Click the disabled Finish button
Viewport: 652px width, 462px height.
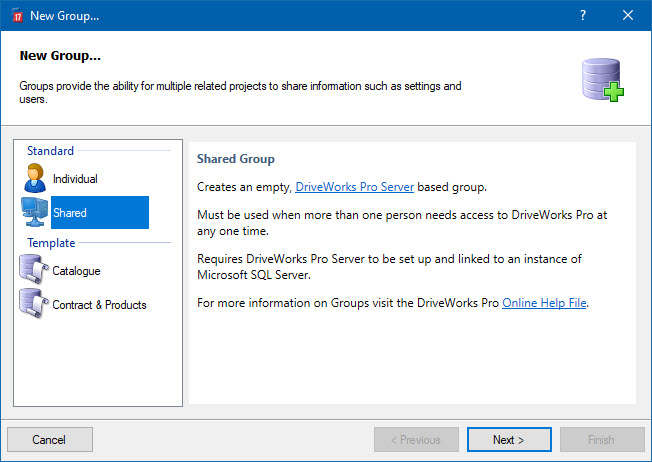coord(602,440)
